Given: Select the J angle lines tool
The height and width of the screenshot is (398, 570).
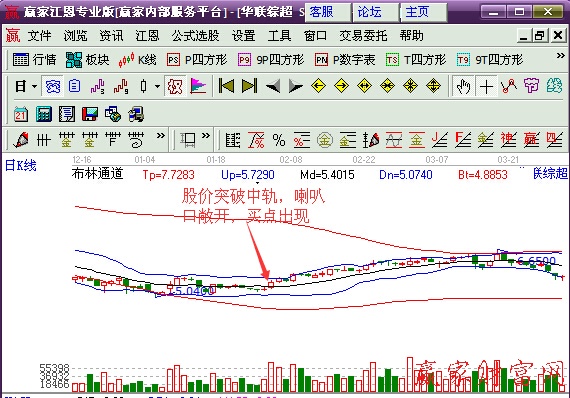Looking at the screenshot, I should point(440,140).
